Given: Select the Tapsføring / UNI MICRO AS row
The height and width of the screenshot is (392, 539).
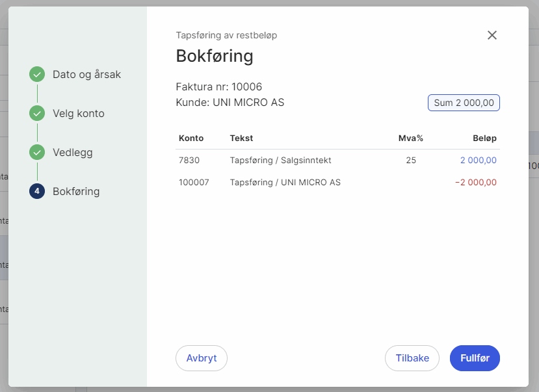Looking at the screenshot, I should pyautogui.click(x=285, y=182).
